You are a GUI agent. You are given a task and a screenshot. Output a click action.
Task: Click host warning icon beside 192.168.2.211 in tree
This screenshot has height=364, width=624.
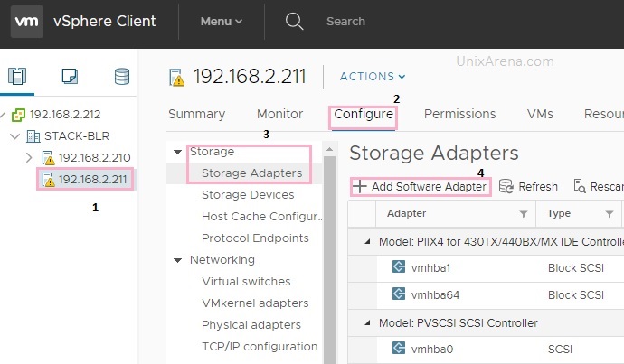click(x=48, y=180)
